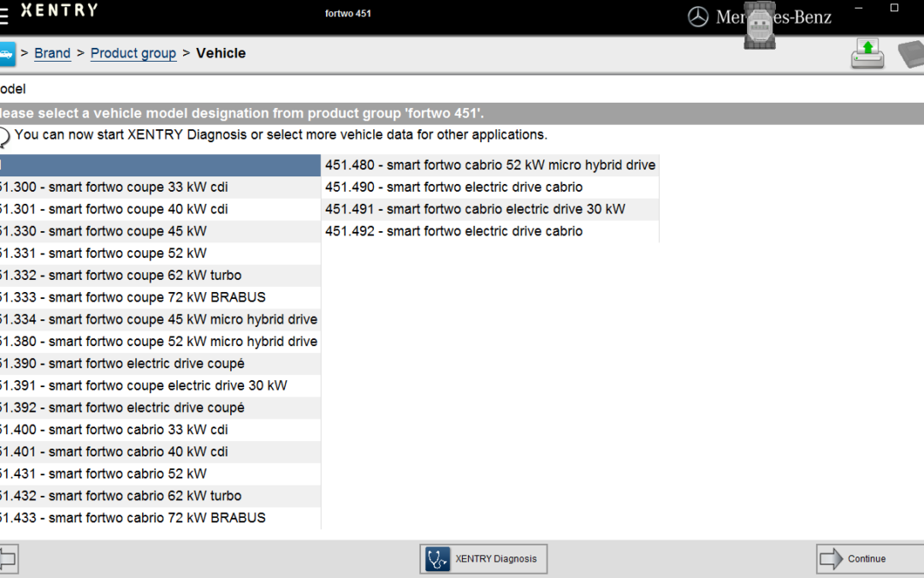Viewport: 924px width, 578px height.
Task: Click the blue car vehicle icon
Action: point(7,54)
